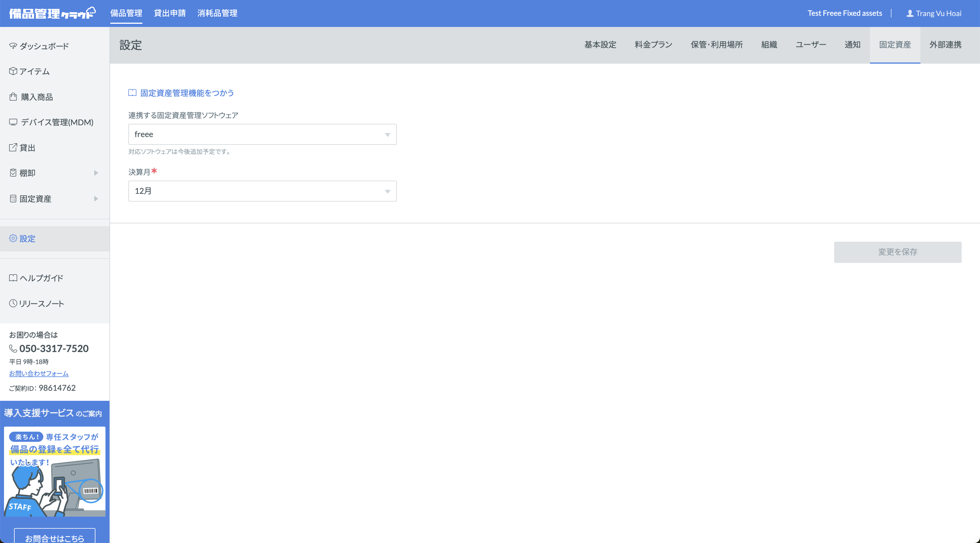Screen dimensions: 980x543
Task: Open the ヘルプガイド from the sidebar
Action: coord(41,278)
